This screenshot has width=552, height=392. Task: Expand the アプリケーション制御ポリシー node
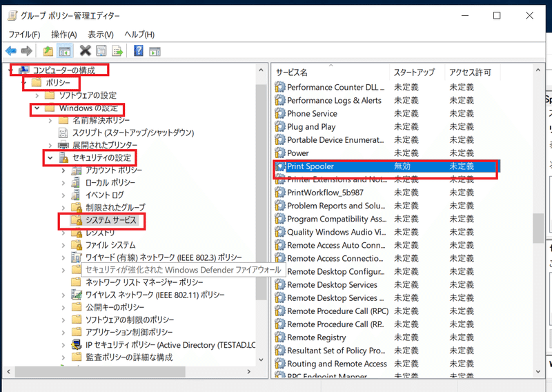[x=63, y=332]
